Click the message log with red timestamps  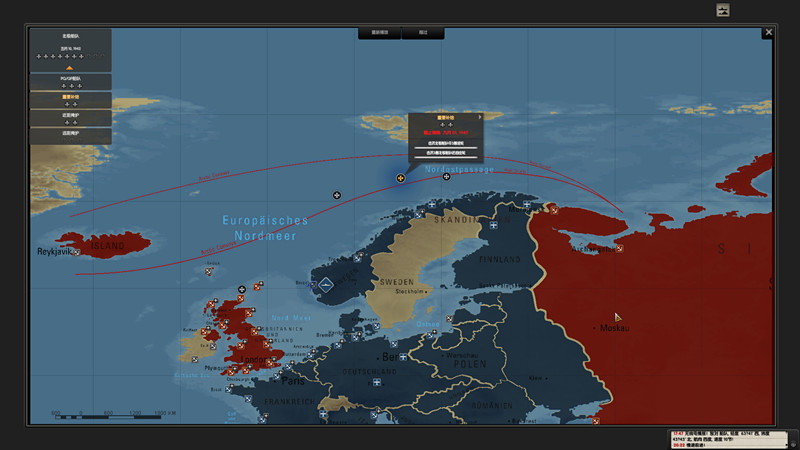(x=729, y=439)
